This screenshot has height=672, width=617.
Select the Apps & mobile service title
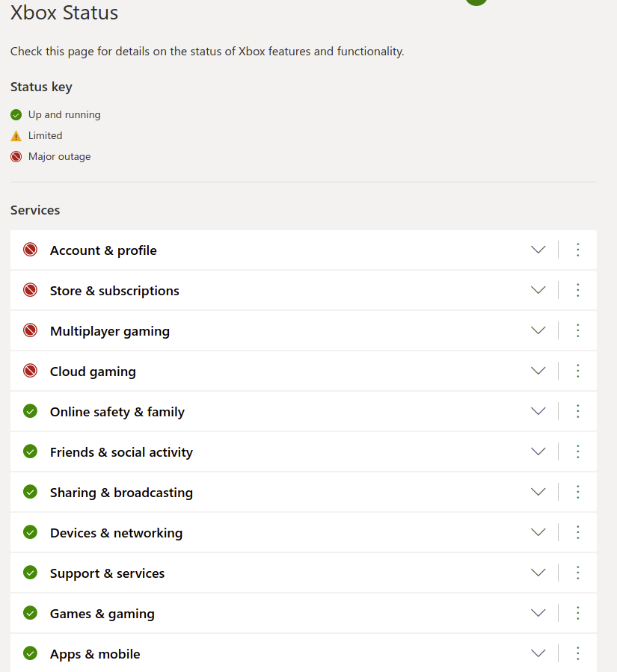[x=95, y=654]
